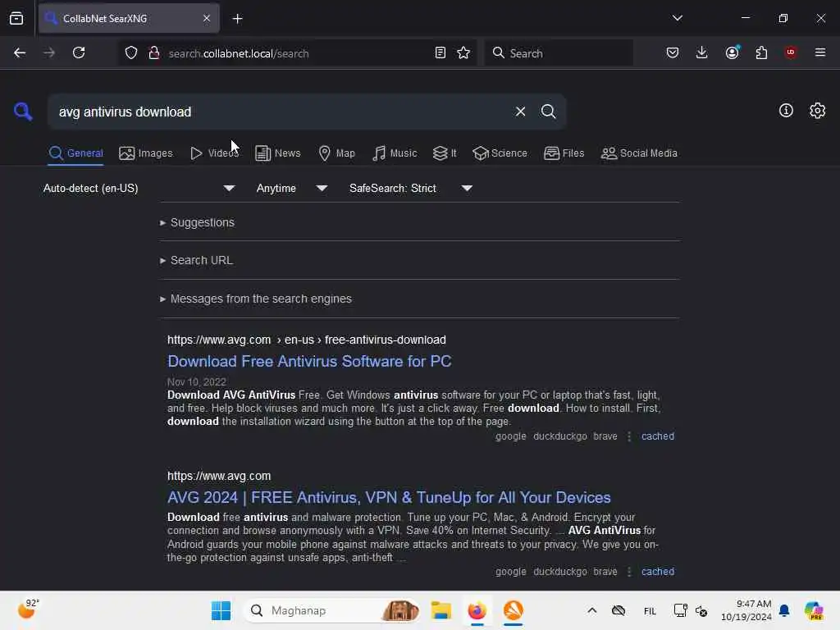Open the notifications bell in tray

(x=784, y=610)
